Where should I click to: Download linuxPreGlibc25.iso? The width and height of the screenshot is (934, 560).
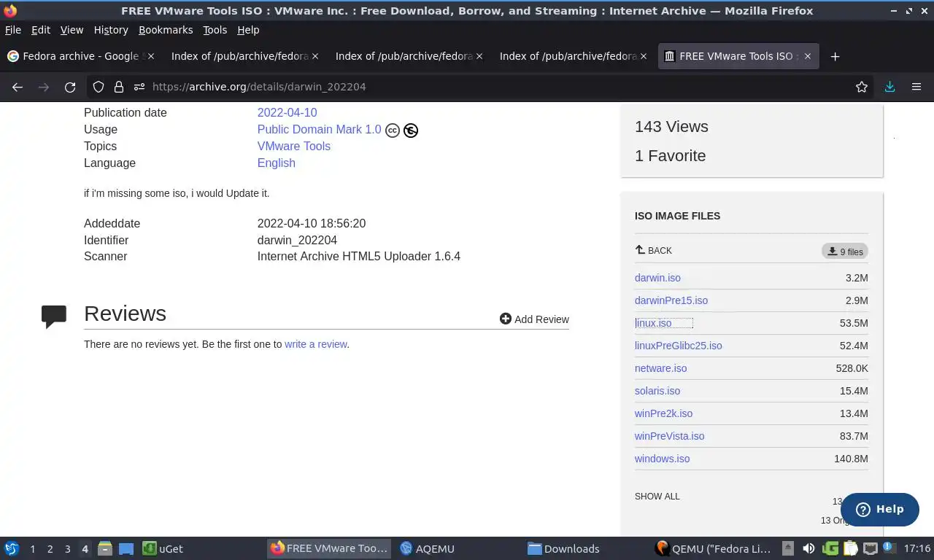(679, 346)
